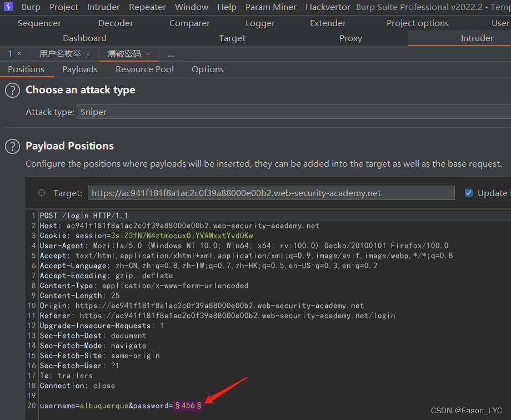Click the Accept-Language header line
The image size is (511, 420).
tap(209, 266)
